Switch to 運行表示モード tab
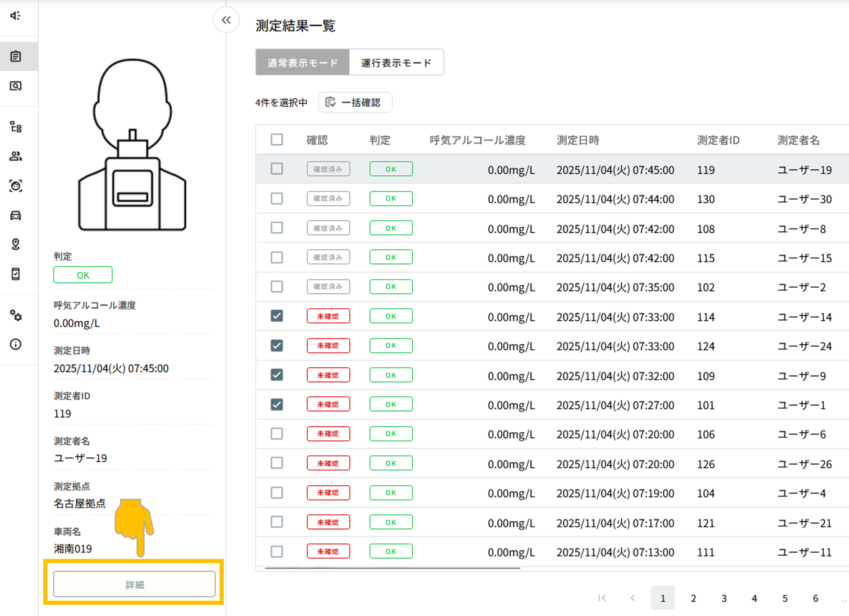This screenshot has width=849, height=616. [396, 62]
